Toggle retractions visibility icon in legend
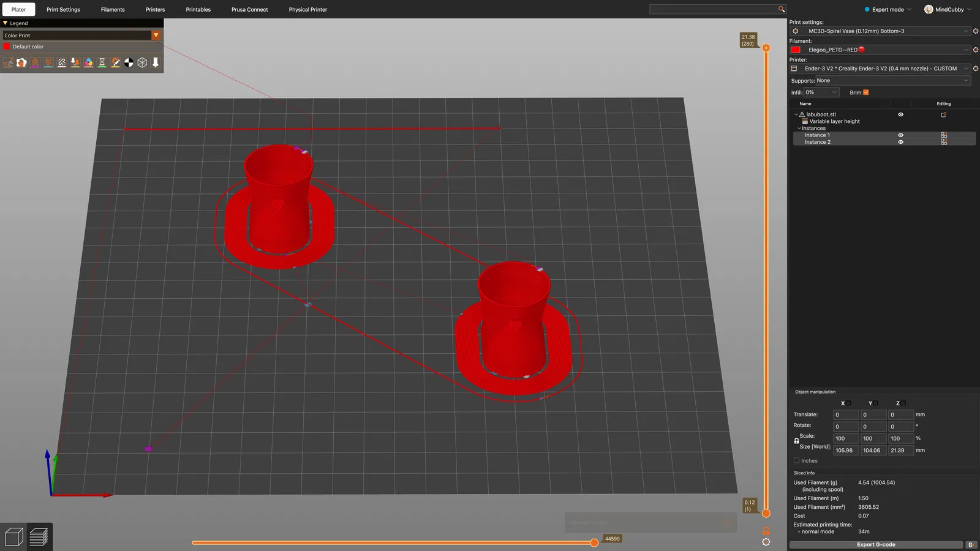This screenshot has width=980, height=551. (36, 62)
